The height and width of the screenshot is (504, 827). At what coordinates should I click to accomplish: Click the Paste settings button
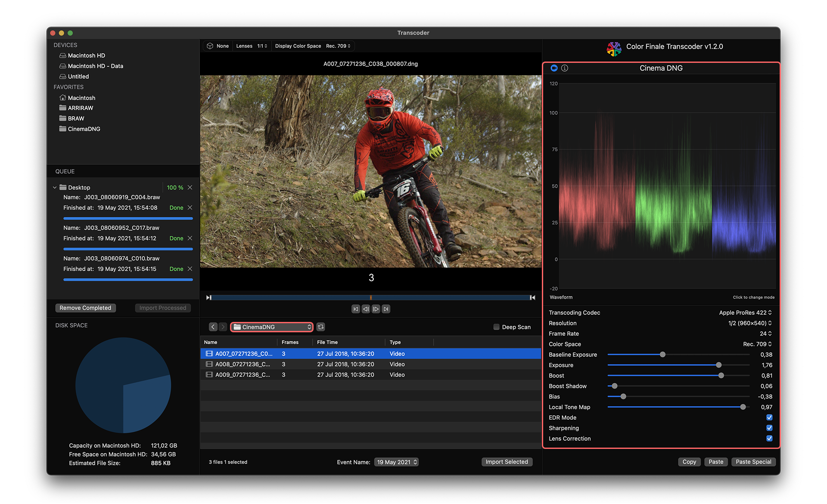(716, 462)
